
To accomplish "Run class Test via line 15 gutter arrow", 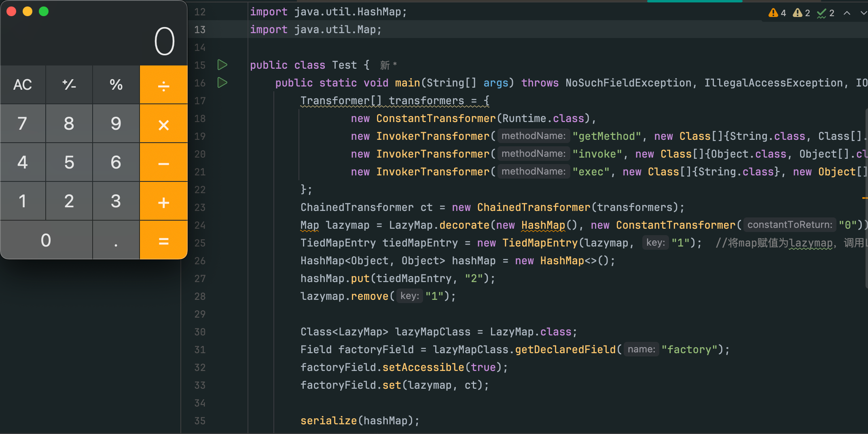I will pyautogui.click(x=222, y=65).
